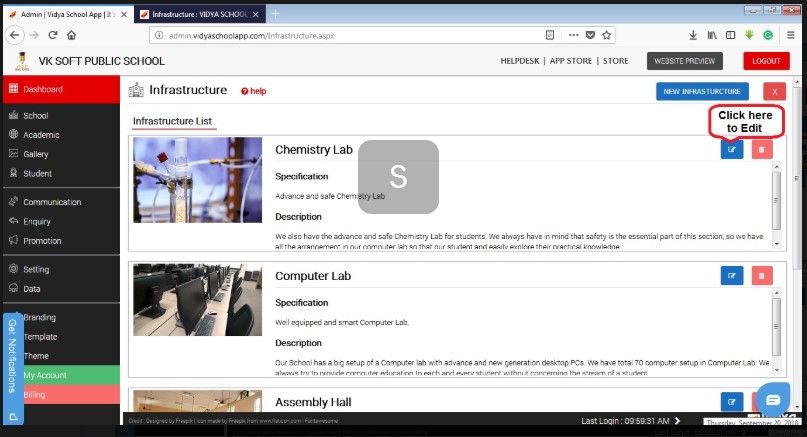Toggle the browser sidebar icon
The width and height of the screenshot is (807, 437).
[730, 35]
